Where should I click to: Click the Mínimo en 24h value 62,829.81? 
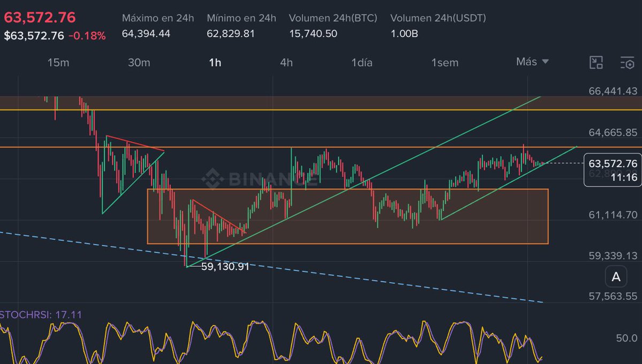[x=231, y=34]
